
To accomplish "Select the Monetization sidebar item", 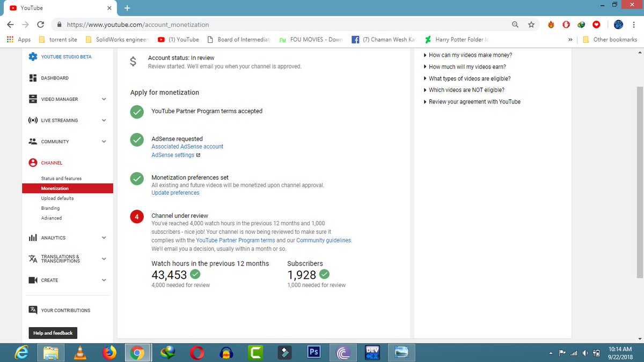I will (x=68, y=188).
